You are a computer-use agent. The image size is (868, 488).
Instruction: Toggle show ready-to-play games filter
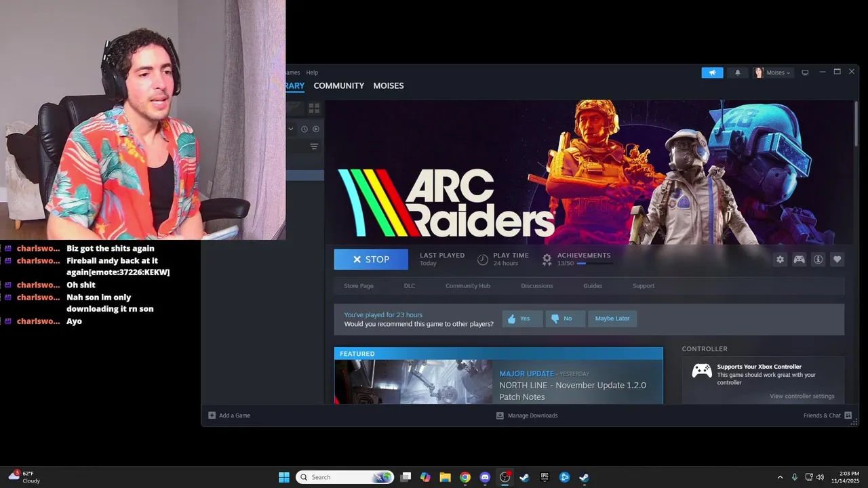[x=316, y=129]
